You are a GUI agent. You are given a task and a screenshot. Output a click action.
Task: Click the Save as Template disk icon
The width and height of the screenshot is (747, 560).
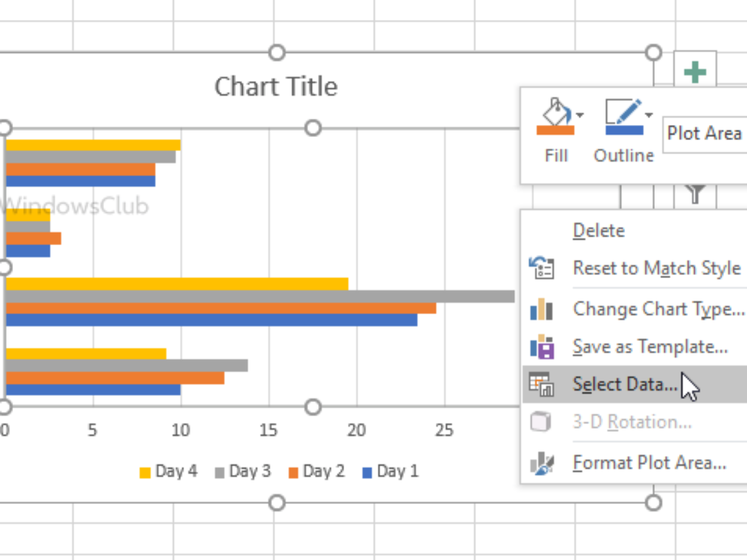tap(542, 347)
